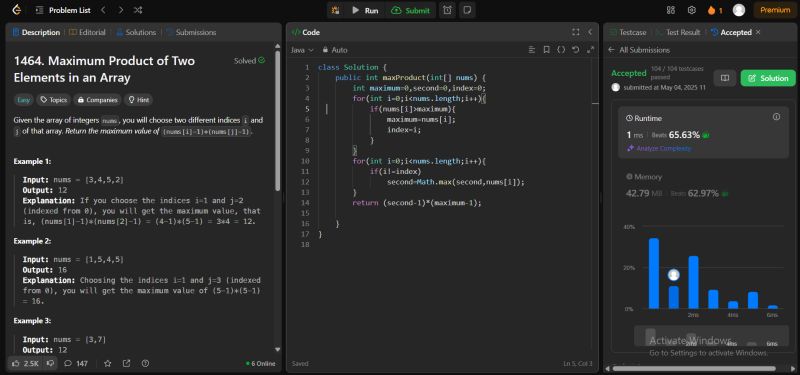Switch to the Description tab

36,32
